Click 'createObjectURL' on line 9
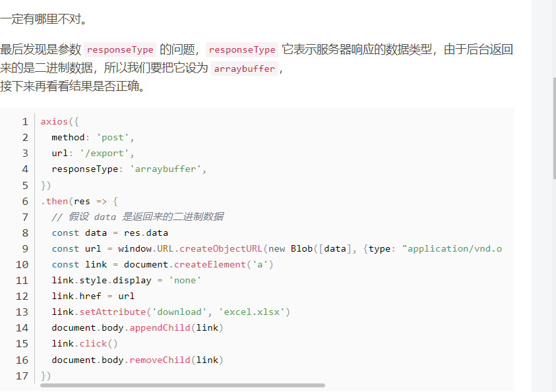The width and height of the screenshot is (556, 392). pos(220,248)
